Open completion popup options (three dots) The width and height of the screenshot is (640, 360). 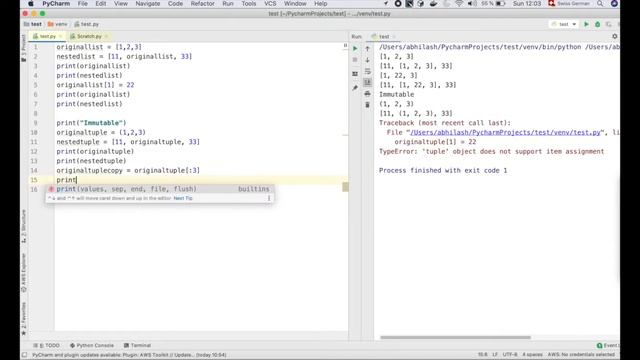pos(269,198)
